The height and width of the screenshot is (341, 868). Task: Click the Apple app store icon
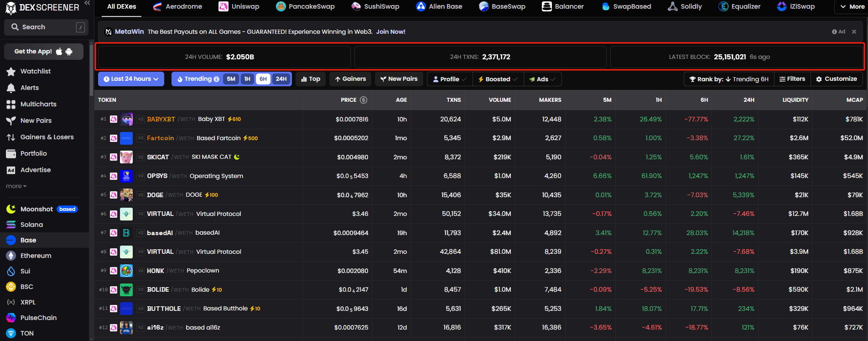click(x=59, y=52)
